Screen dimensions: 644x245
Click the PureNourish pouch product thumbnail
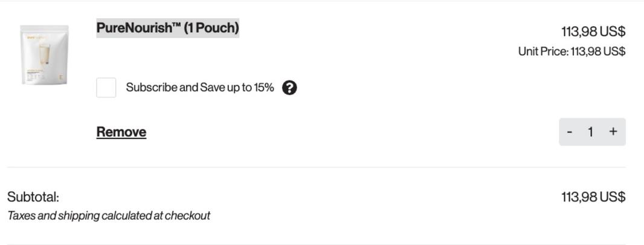44,55
